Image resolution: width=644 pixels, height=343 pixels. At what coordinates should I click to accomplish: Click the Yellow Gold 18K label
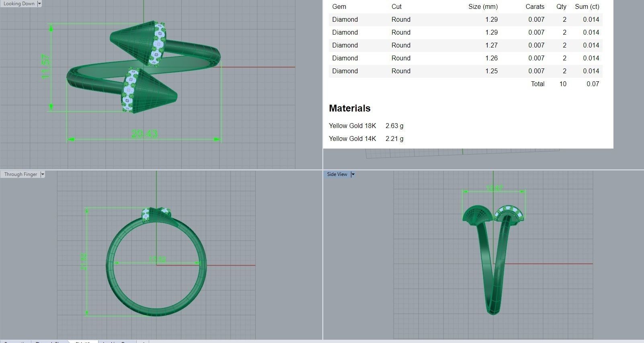pos(353,126)
